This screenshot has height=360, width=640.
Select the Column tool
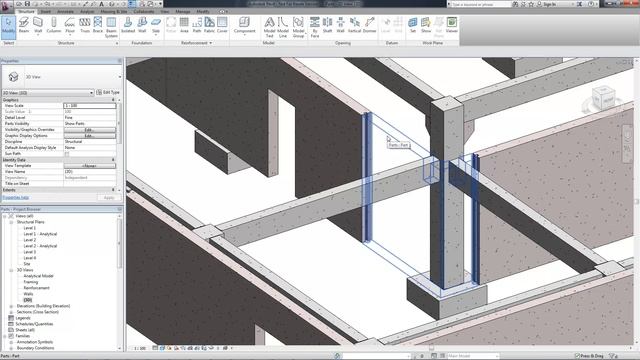53,25
